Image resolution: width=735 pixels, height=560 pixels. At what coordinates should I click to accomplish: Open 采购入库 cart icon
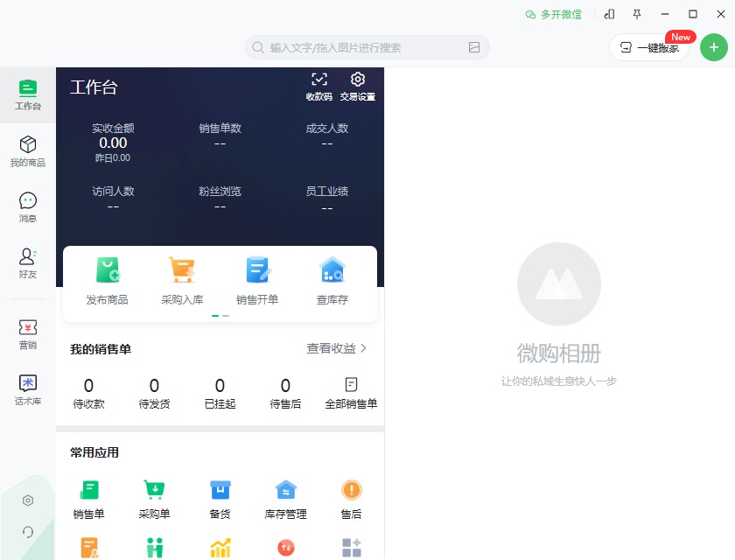point(182,269)
